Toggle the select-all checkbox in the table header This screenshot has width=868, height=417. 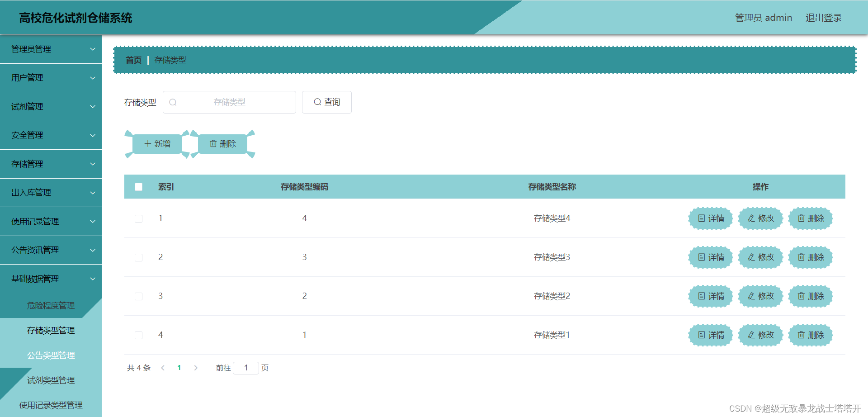point(139,187)
